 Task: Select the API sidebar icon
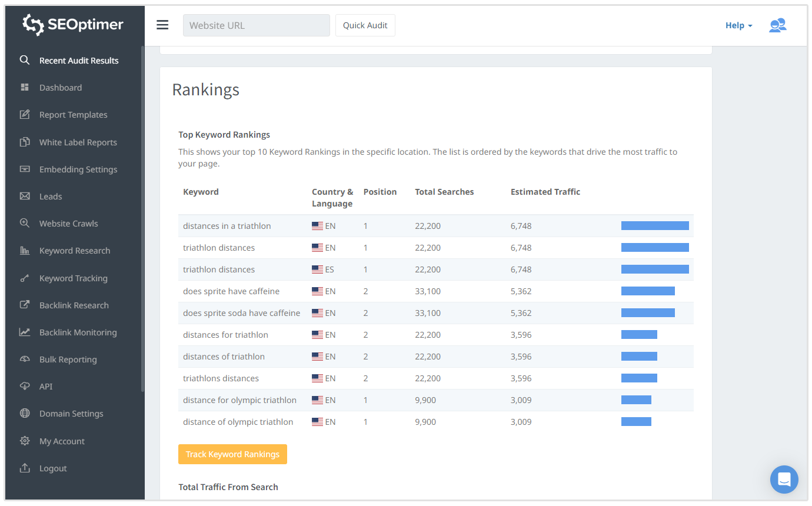tap(25, 386)
